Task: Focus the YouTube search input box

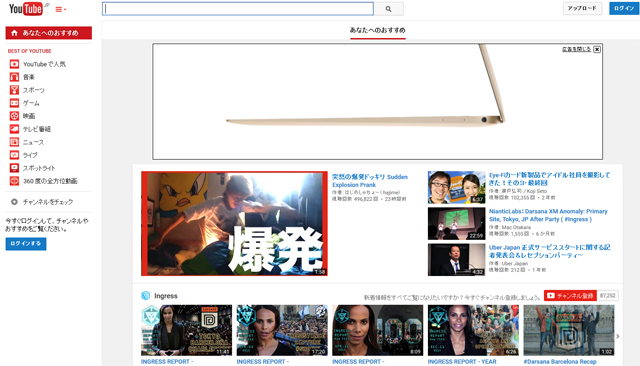Action: tap(238, 9)
